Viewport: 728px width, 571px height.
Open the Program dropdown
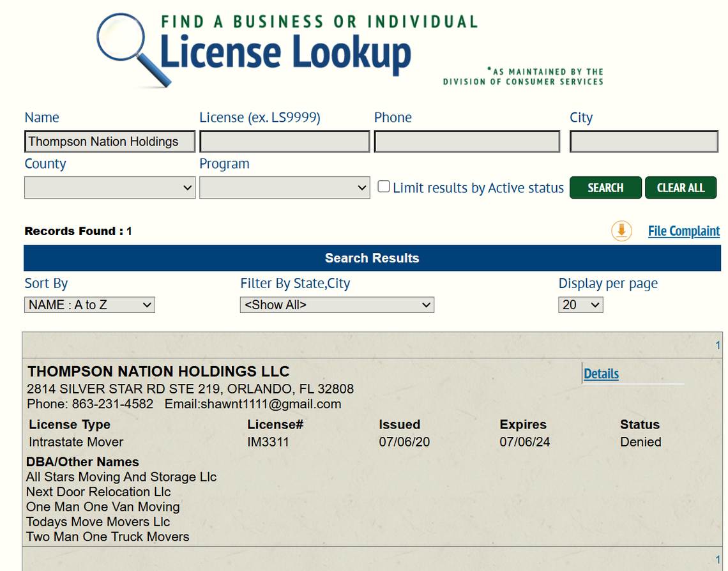(x=284, y=187)
